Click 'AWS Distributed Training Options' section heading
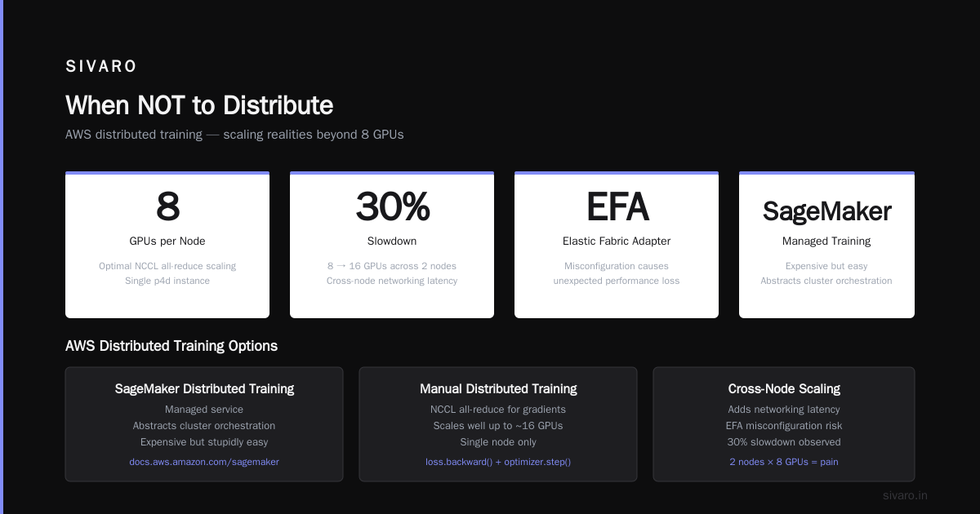This screenshot has height=514, width=980. pyautogui.click(x=171, y=346)
